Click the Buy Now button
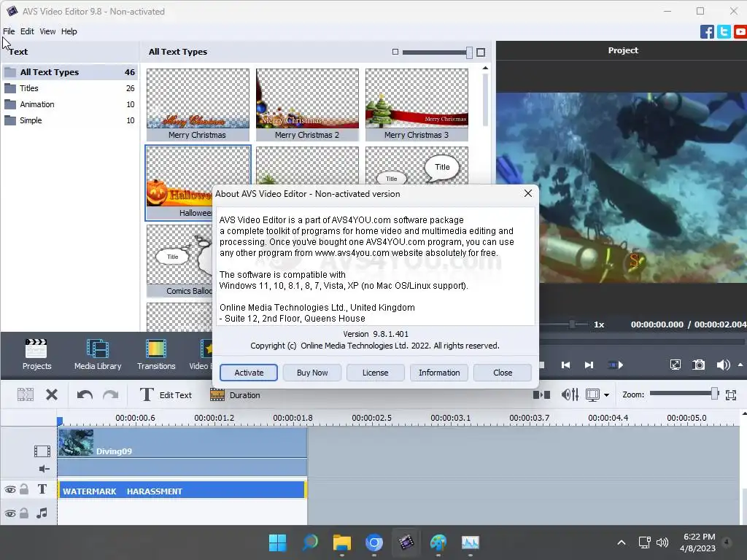 [x=312, y=373]
